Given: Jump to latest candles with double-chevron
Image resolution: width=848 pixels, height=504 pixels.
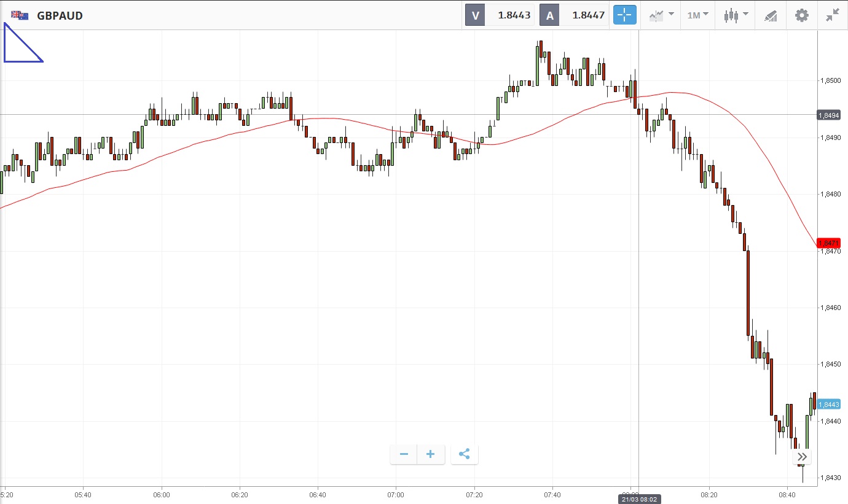Looking at the screenshot, I should [803, 457].
